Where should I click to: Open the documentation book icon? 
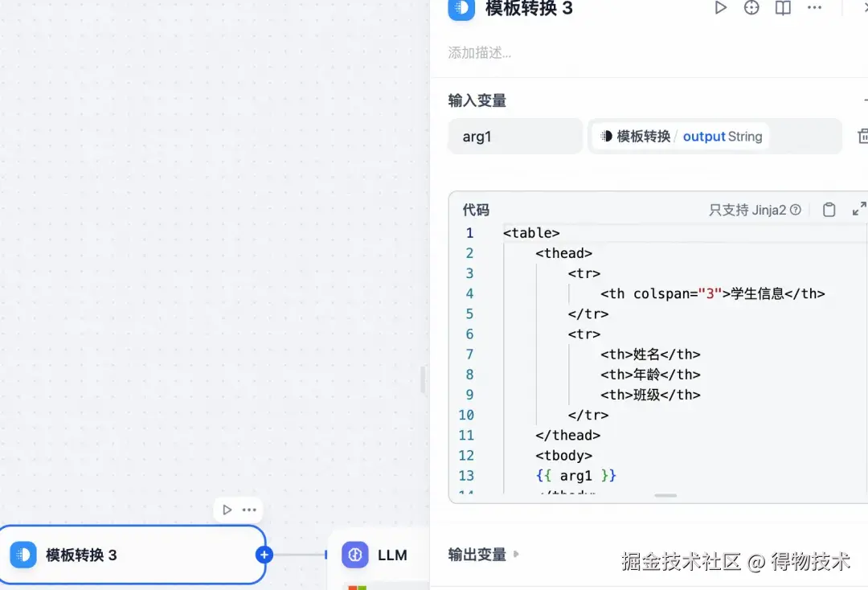click(x=782, y=8)
